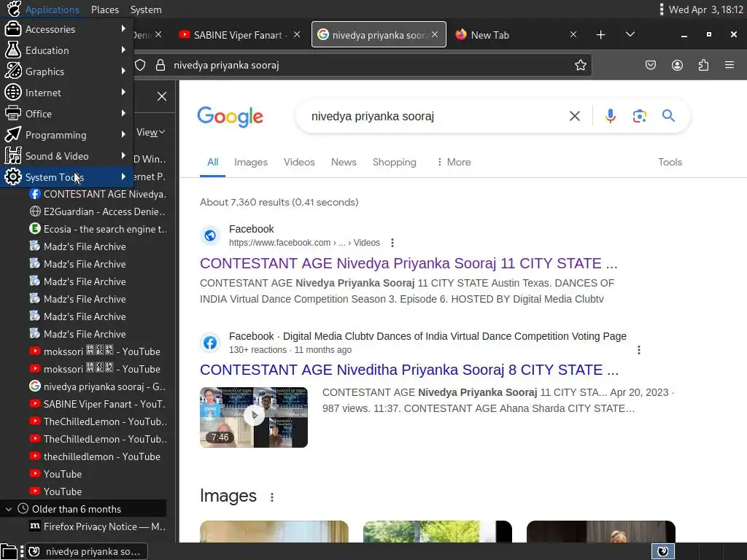Image resolution: width=747 pixels, height=560 pixels.
Task: Open CONTESTANT AGE Nivedya history entry
Action: click(x=98, y=194)
